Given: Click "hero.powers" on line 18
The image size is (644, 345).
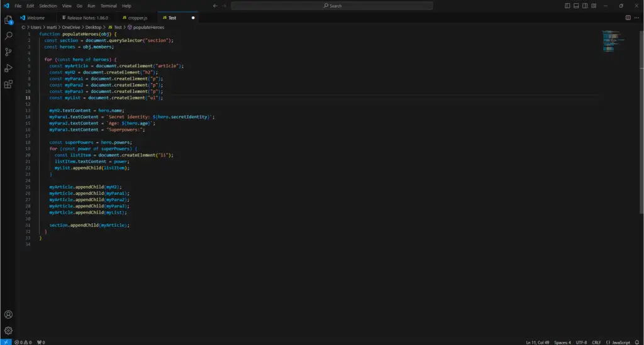Looking at the screenshot, I should point(116,143).
